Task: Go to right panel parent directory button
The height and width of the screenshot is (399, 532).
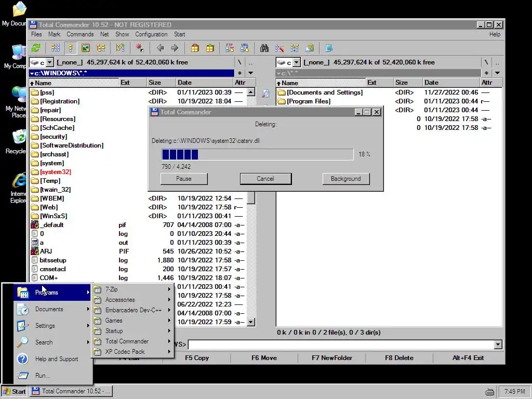Action: pyautogui.click(x=497, y=62)
